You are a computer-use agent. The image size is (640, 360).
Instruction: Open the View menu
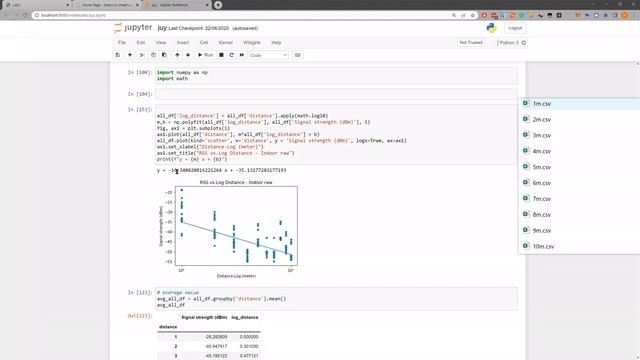(x=161, y=42)
